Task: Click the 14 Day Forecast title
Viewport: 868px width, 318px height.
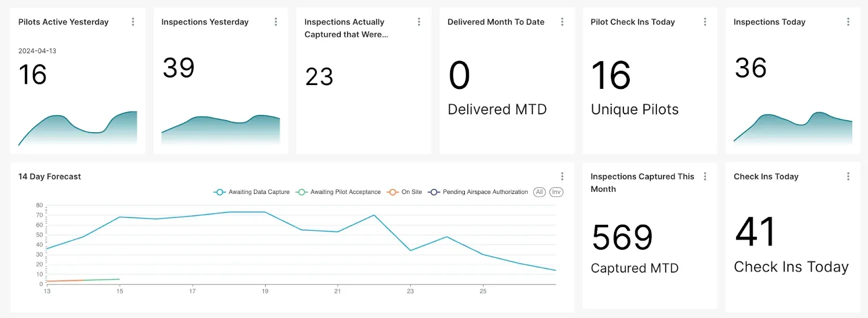Action: click(49, 177)
